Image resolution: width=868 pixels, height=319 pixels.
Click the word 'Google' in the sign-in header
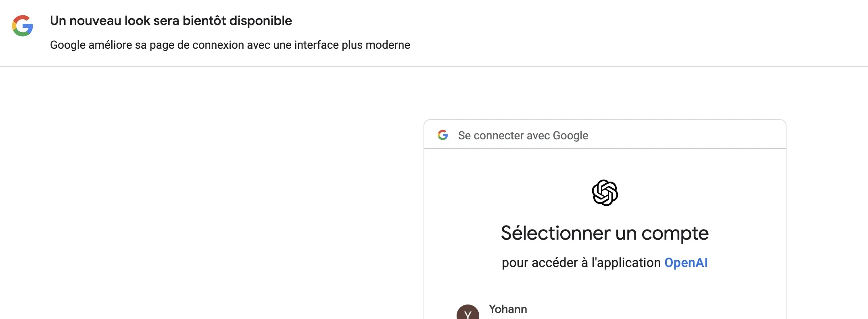pyautogui.click(x=570, y=135)
